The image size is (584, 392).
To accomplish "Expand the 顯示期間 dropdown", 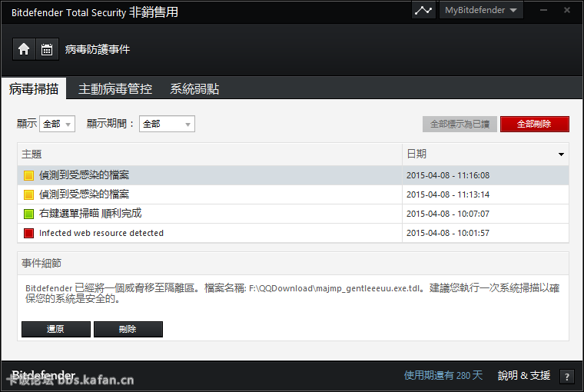I will [x=167, y=124].
